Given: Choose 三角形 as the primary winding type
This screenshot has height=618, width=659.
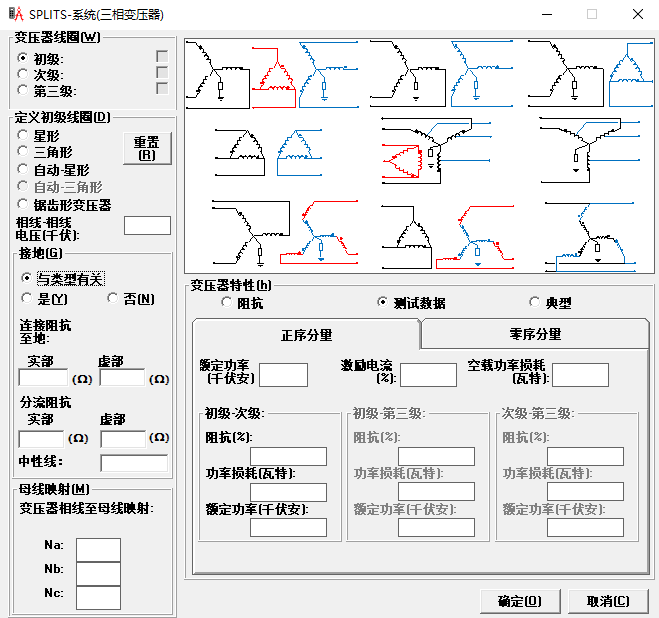Looking at the screenshot, I should [23, 152].
